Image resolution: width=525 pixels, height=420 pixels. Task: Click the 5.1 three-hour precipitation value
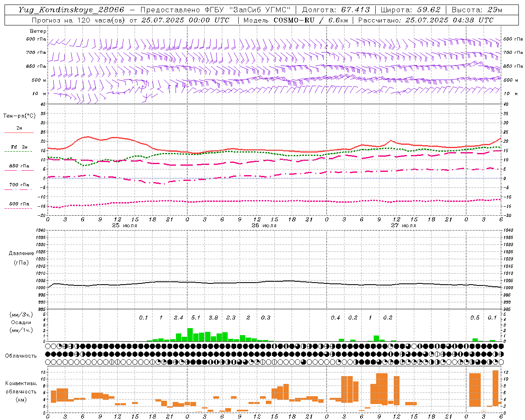[x=196, y=318]
